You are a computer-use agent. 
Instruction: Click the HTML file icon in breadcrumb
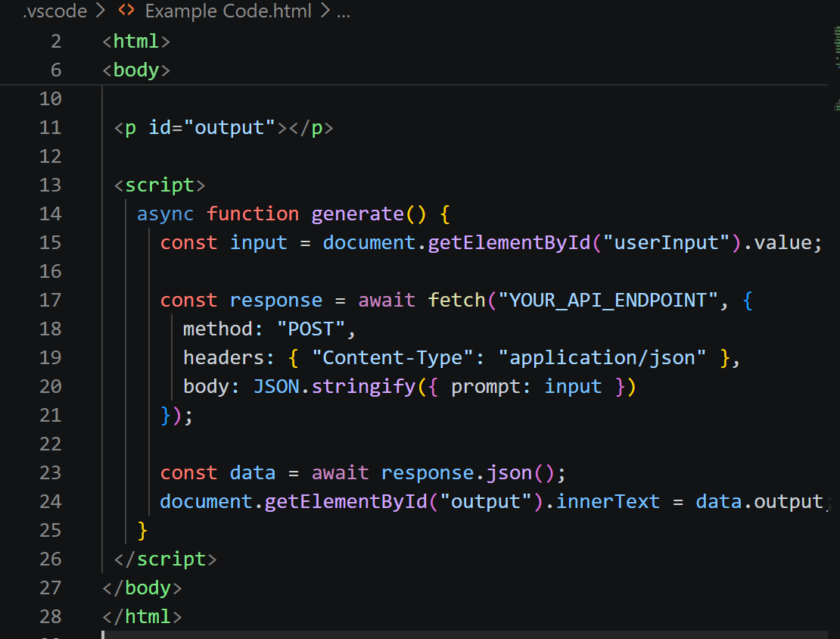[126, 12]
